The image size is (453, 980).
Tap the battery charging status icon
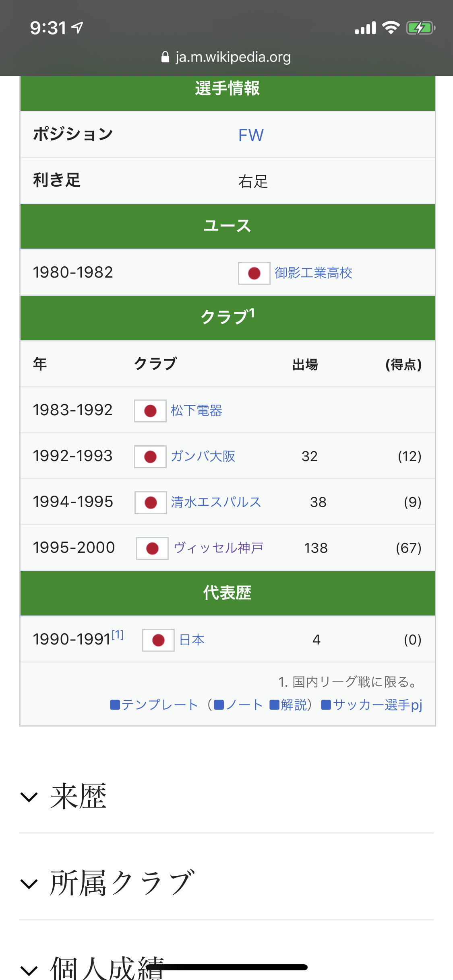pyautogui.click(x=420, y=28)
